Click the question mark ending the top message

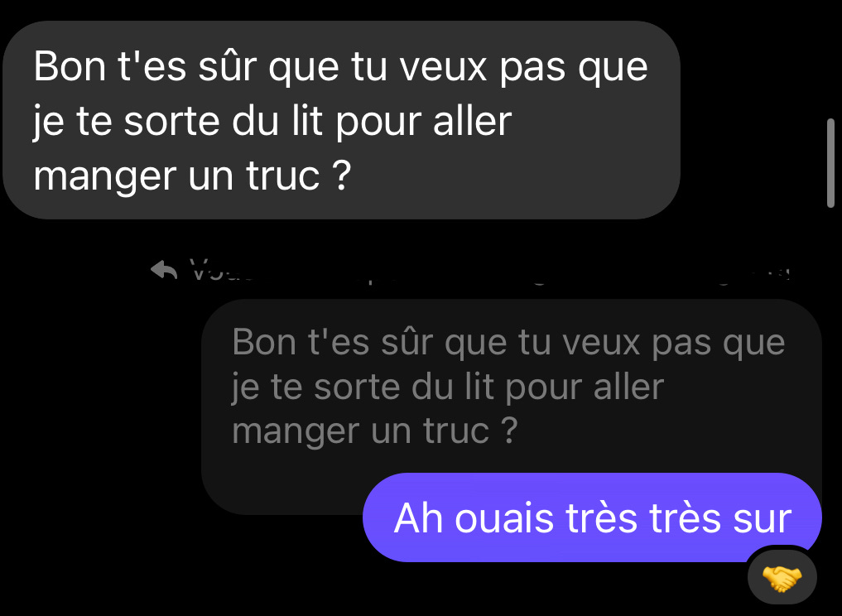[x=342, y=175]
